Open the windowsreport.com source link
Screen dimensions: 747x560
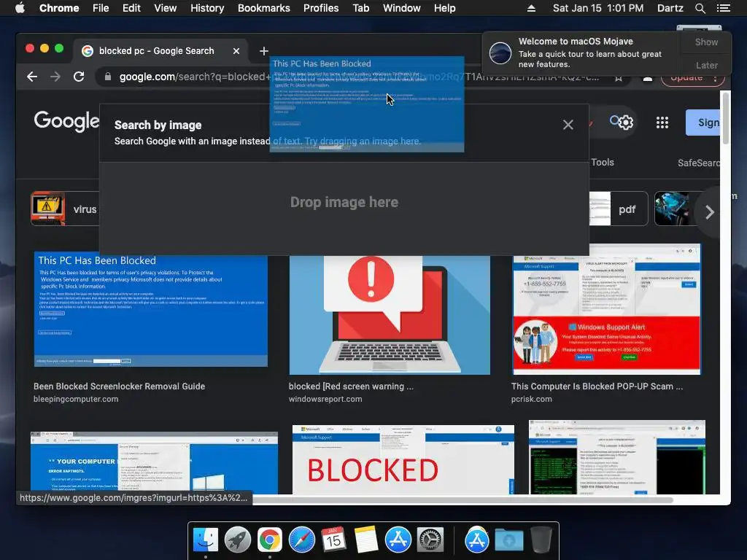click(x=325, y=399)
